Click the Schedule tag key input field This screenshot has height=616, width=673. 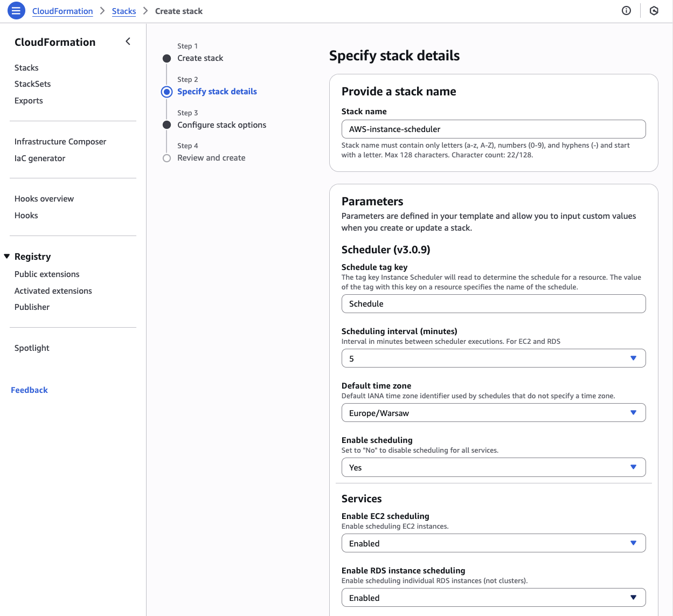(494, 304)
